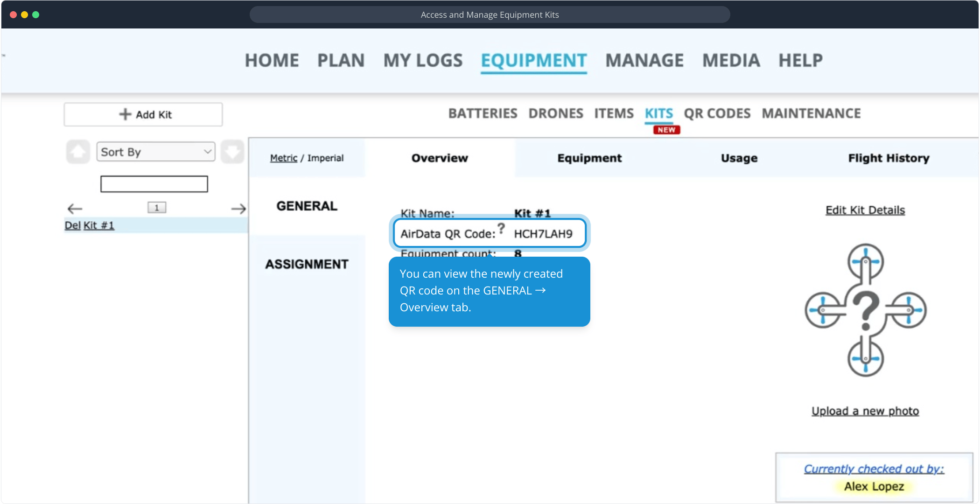Open the Sort By dropdown
This screenshot has width=980, height=504.
[x=156, y=152]
